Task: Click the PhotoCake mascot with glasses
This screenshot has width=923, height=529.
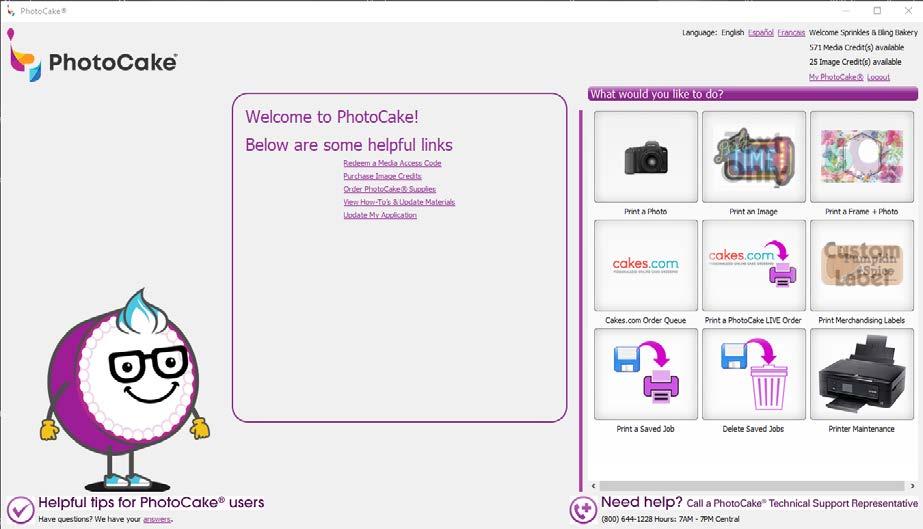Action: pyautogui.click(x=125, y=390)
